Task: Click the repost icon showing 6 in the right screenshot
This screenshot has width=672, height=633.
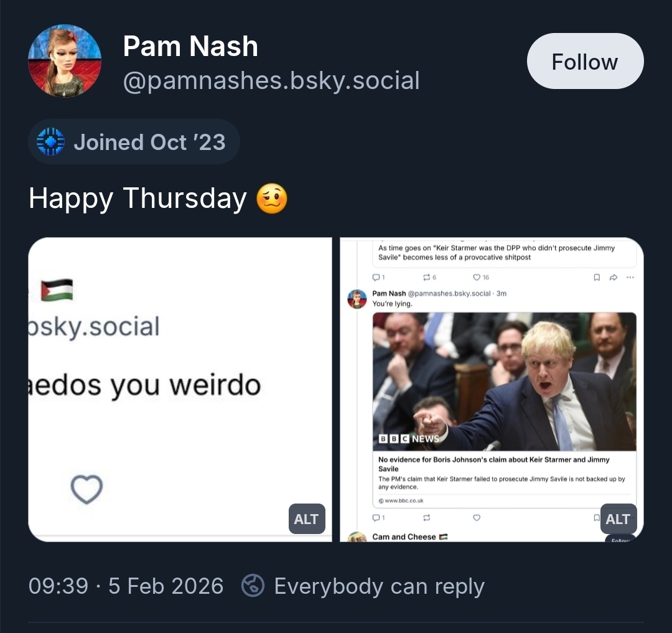Action: pos(429,277)
